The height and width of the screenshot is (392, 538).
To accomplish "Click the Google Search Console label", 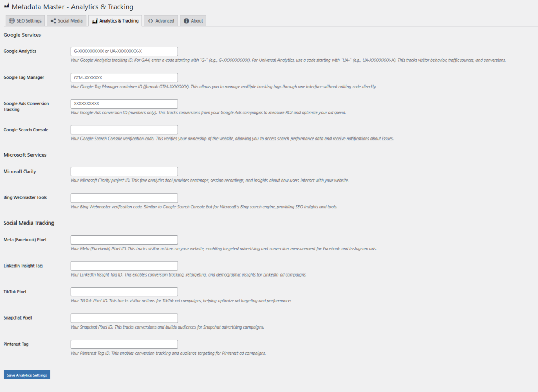I will click(x=26, y=130).
